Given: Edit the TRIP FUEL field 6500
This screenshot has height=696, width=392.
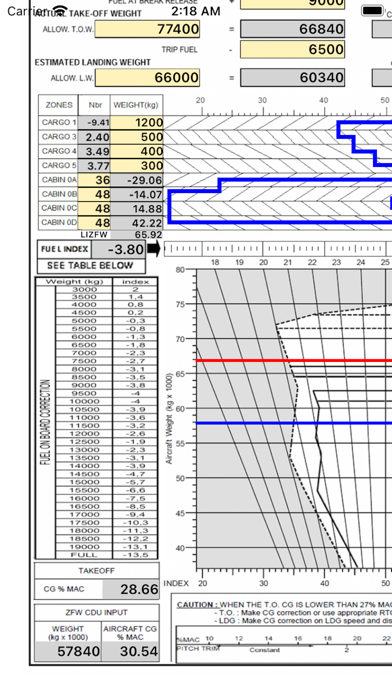Looking at the screenshot, I should (x=293, y=49).
